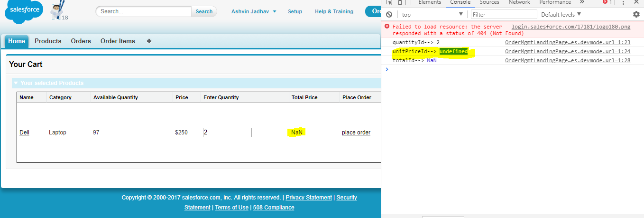The image size is (644, 218).
Task: Open the Terms of Use link
Action: 231,208
